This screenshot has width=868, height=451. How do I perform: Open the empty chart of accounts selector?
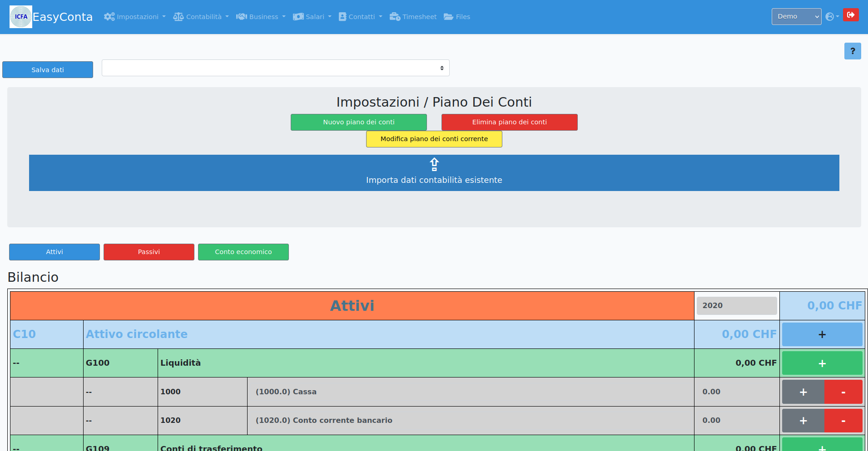276,68
